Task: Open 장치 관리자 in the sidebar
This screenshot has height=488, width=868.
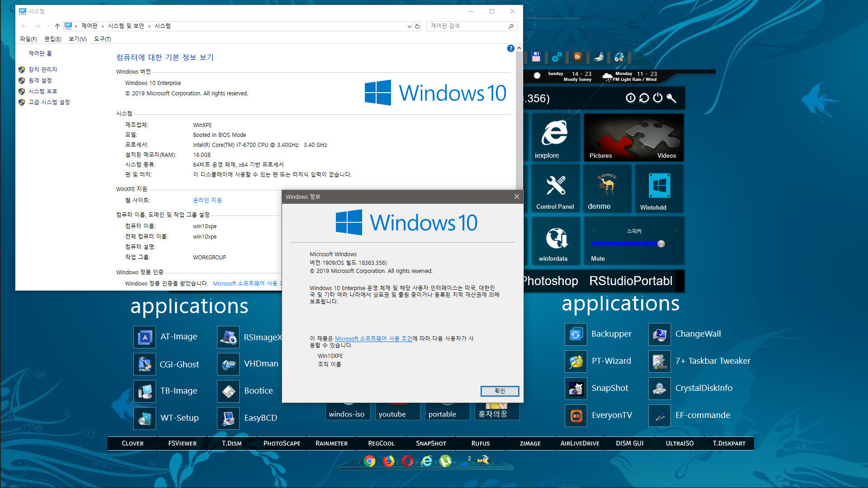Action: (x=43, y=70)
